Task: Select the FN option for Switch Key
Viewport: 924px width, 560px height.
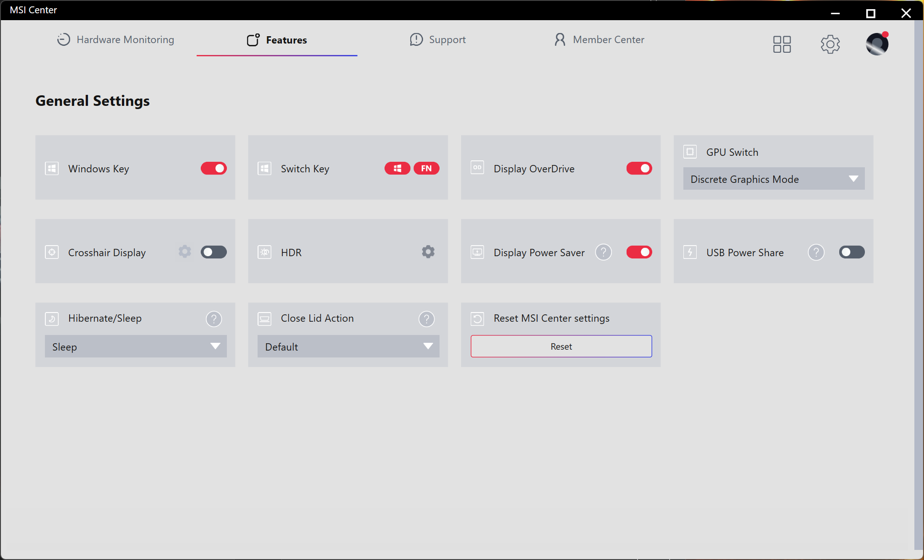Action: coord(426,169)
